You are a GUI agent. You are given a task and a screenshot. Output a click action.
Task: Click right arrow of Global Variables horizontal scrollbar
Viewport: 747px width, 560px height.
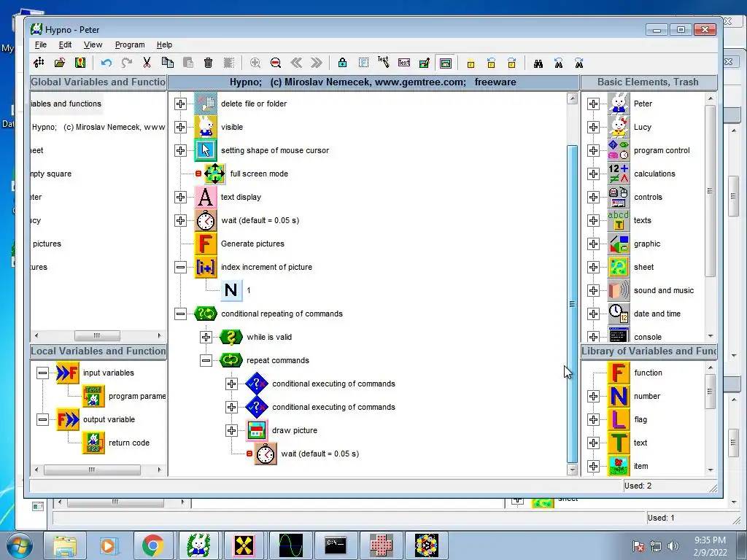click(160, 335)
